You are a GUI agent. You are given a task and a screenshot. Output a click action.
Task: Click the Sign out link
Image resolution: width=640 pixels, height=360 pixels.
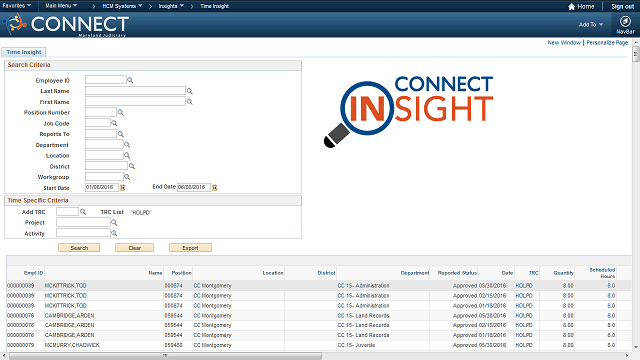click(622, 7)
